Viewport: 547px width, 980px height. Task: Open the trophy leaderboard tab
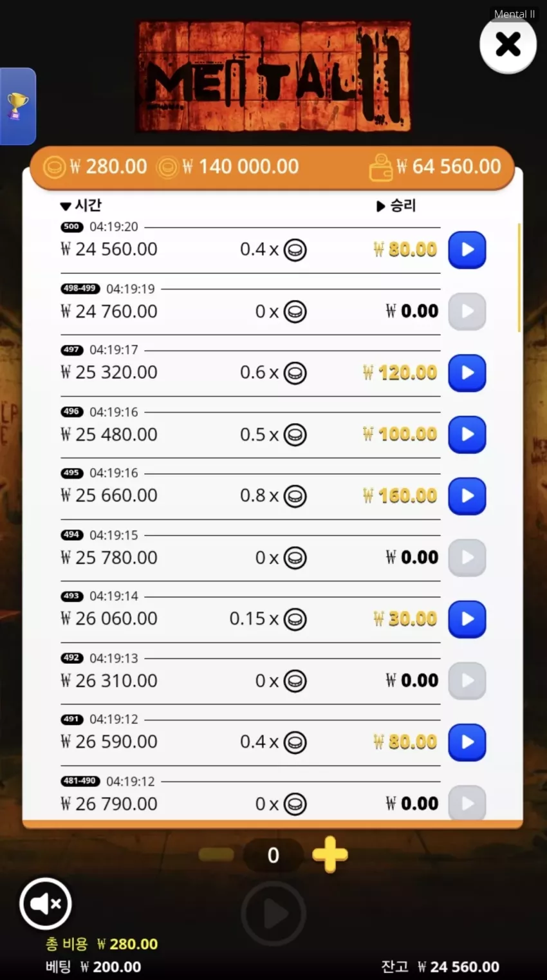[17, 106]
